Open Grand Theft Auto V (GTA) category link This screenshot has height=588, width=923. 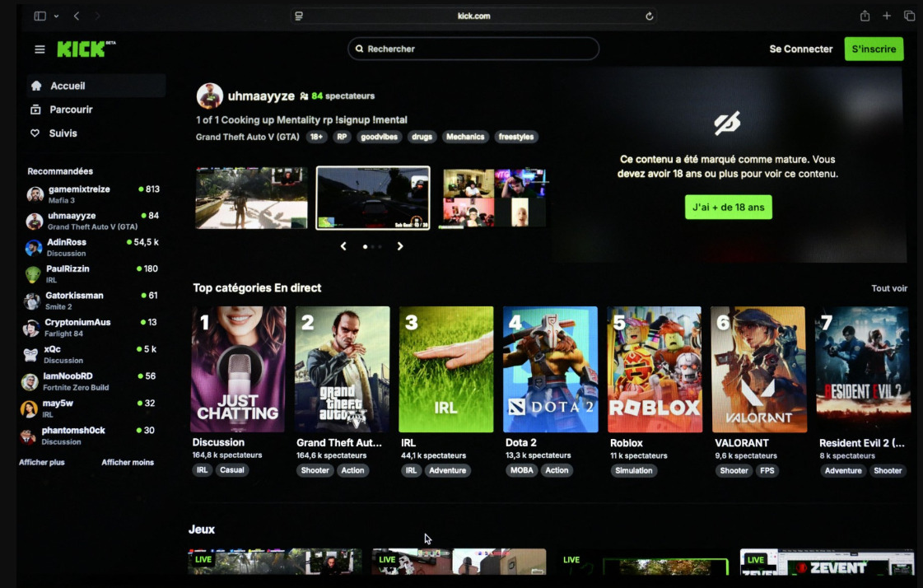(x=247, y=137)
